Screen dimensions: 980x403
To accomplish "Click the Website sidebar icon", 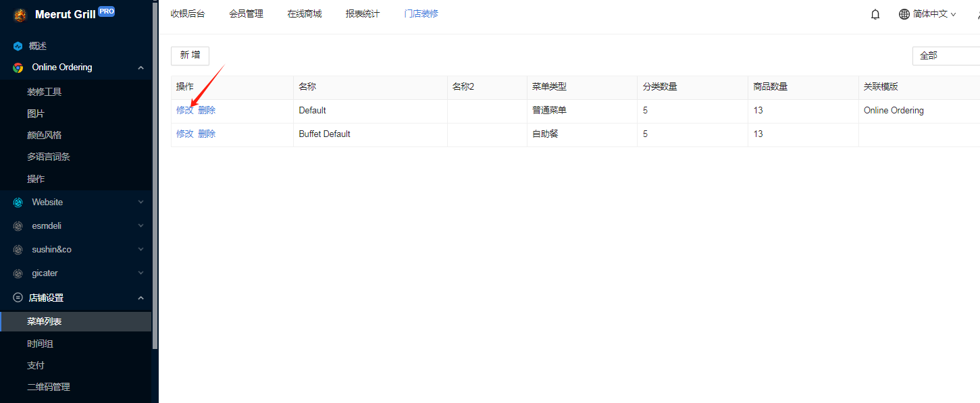I will [x=18, y=203].
